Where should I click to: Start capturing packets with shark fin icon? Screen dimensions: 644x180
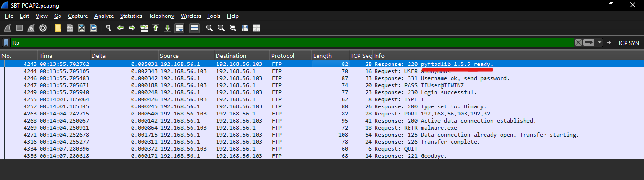pos(8,28)
